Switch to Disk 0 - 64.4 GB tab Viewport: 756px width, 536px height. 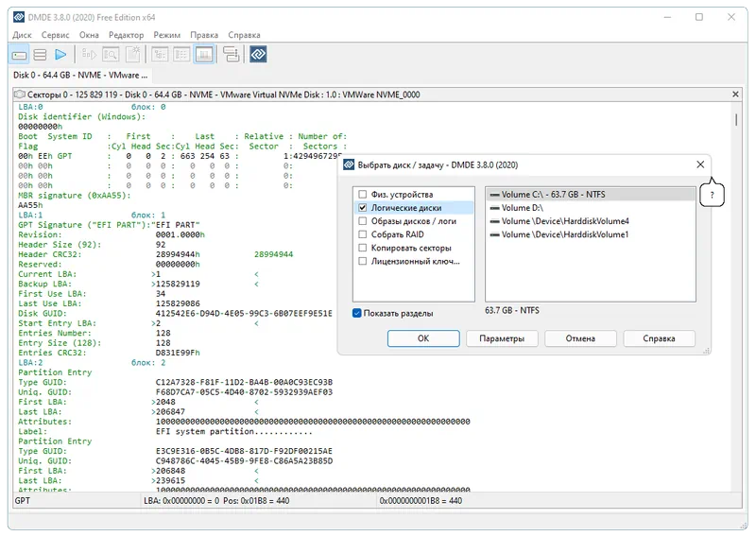coord(80,75)
